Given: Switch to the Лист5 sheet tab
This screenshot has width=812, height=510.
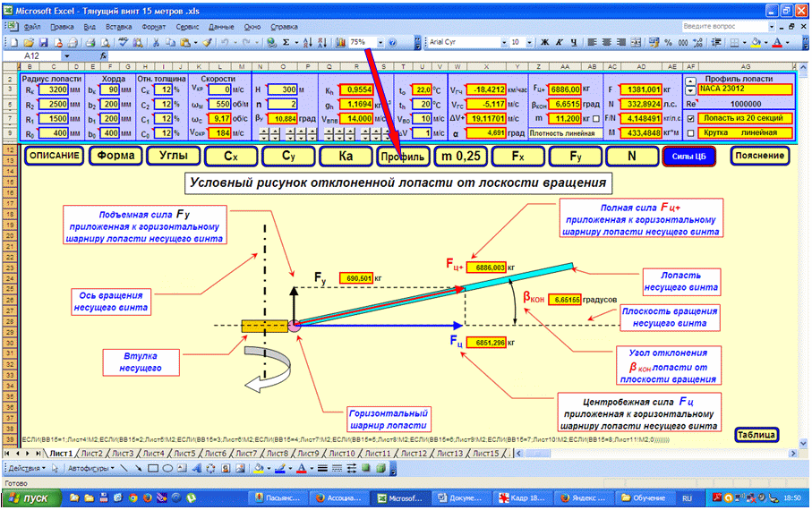Looking at the screenshot, I should [x=184, y=454].
